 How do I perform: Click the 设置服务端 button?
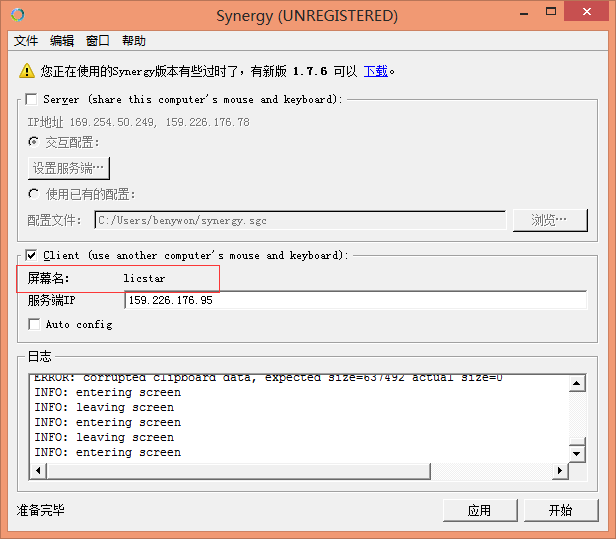pyautogui.click(x=69, y=168)
